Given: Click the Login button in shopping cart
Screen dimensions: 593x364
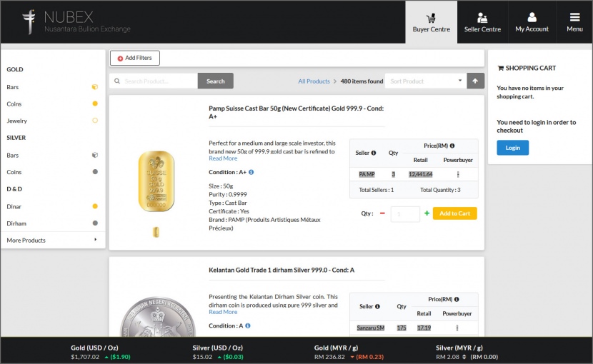Looking at the screenshot, I should pos(513,148).
